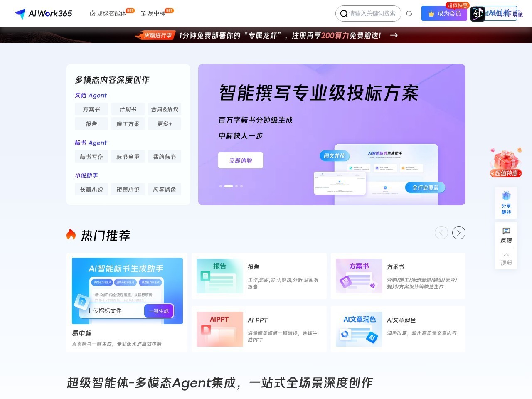The image size is (532, 399).
Task: Open the 易中标 card title
Action: [82, 333]
